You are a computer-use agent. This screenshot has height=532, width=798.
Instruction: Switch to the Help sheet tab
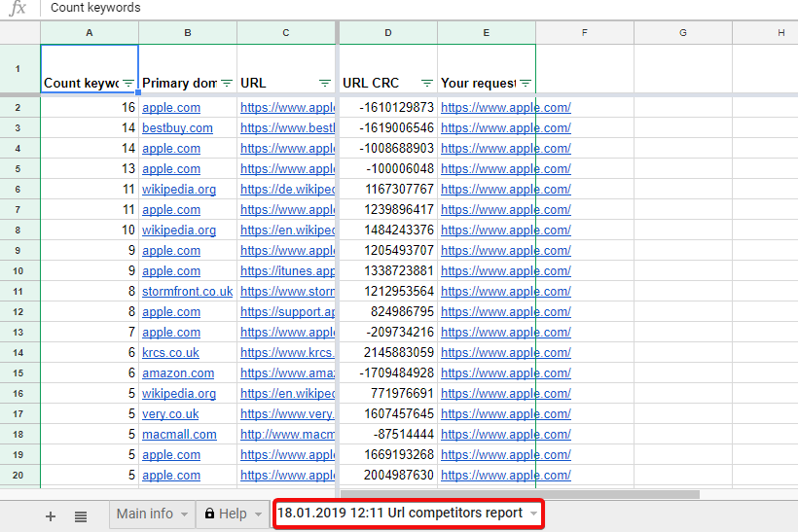233,514
